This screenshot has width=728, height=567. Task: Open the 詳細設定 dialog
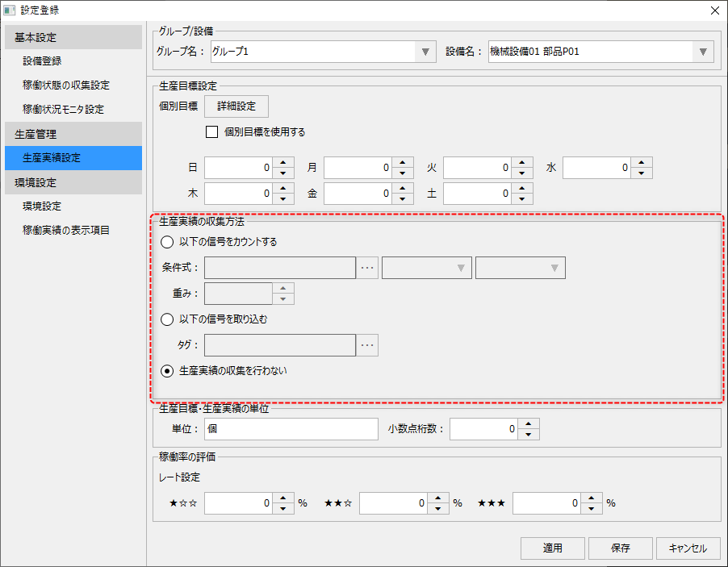point(236,106)
